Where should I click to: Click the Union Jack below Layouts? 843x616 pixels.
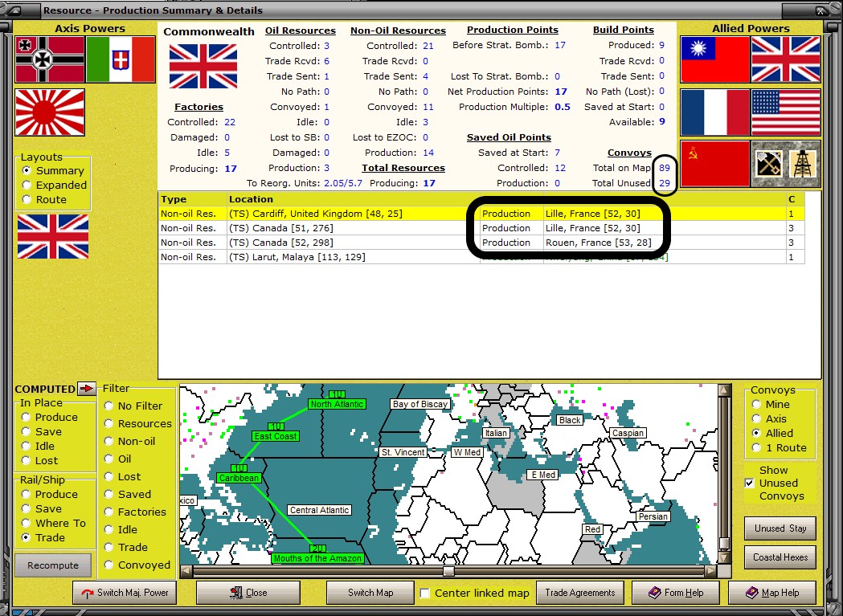pos(53,236)
